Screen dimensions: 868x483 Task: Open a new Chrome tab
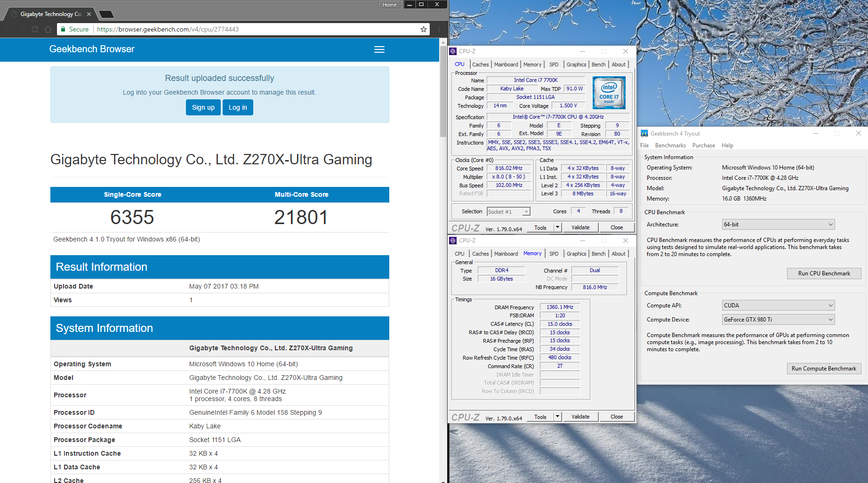click(106, 14)
